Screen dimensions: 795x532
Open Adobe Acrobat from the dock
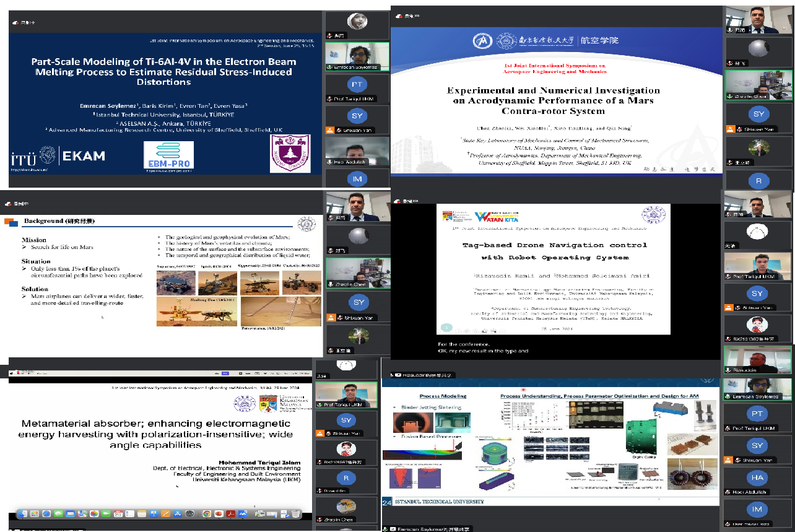coord(231,513)
